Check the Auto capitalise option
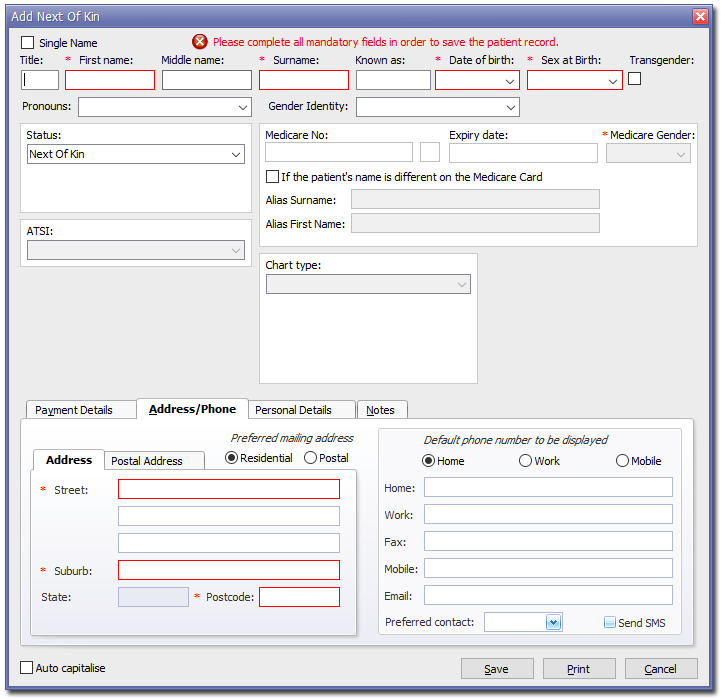The image size is (721, 699). [27, 668]
